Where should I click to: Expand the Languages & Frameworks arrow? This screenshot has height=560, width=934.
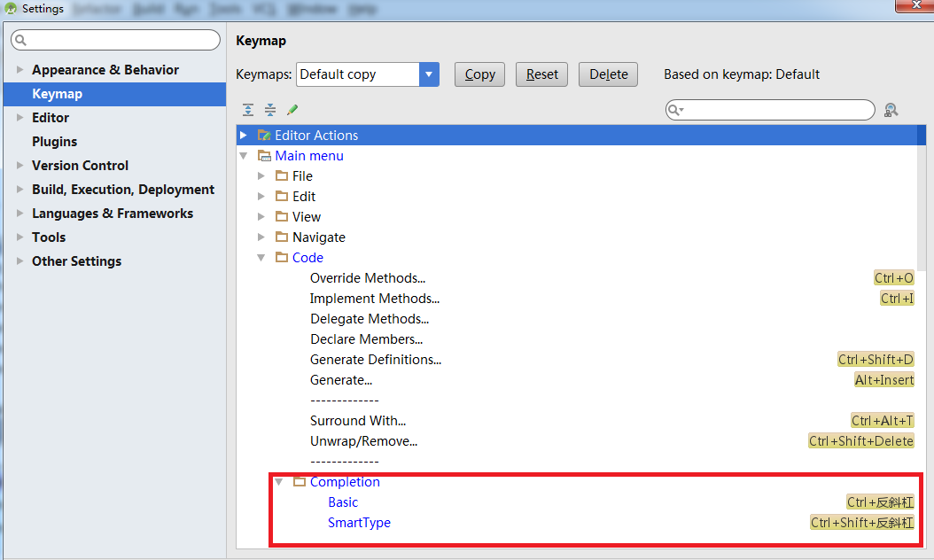(19, 213)
